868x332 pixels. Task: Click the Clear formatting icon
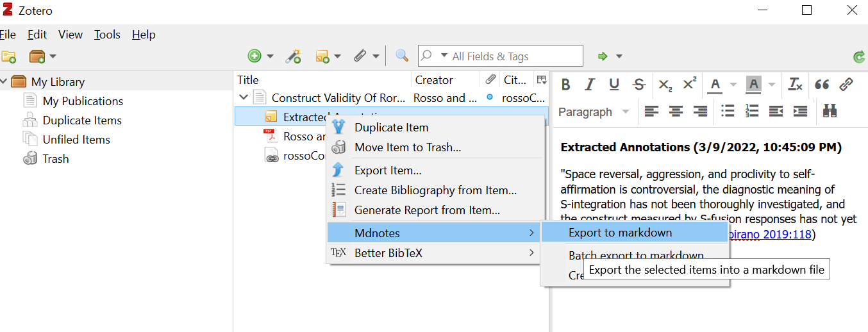(796, 84)
